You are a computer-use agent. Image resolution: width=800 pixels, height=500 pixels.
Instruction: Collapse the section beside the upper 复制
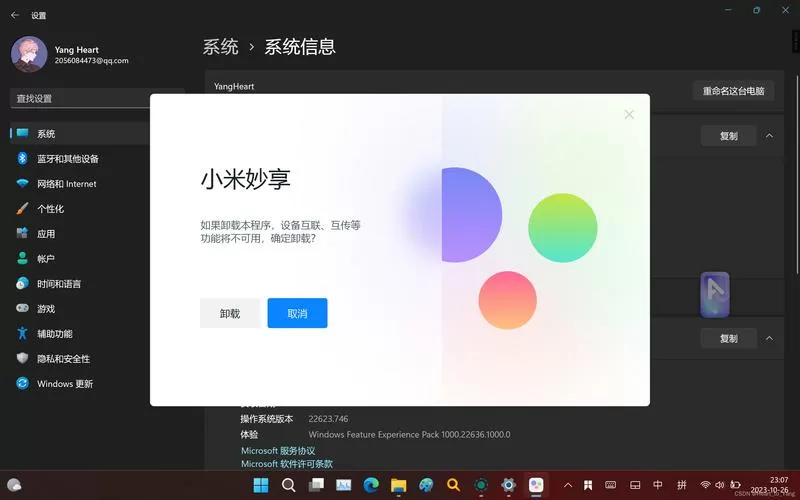point(769,136)
